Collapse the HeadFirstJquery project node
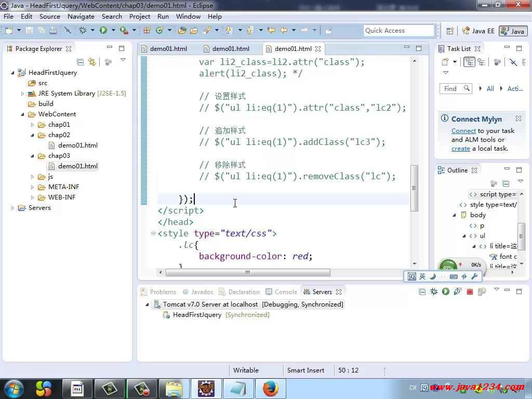532x399 pixels. [12, 73]
